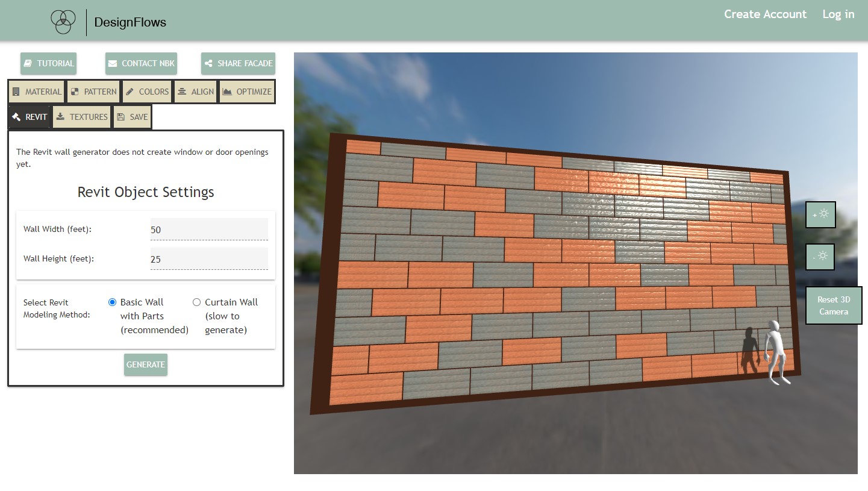
Task: Select the Curtain Wall modeling method
Action: 196,302
